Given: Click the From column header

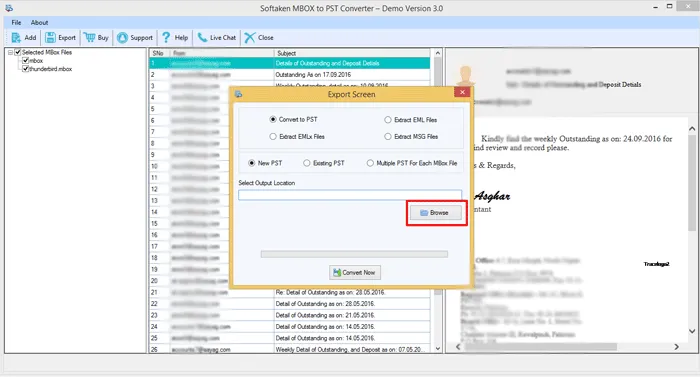Looking at the screenshot, I should (x=222, y=53).
